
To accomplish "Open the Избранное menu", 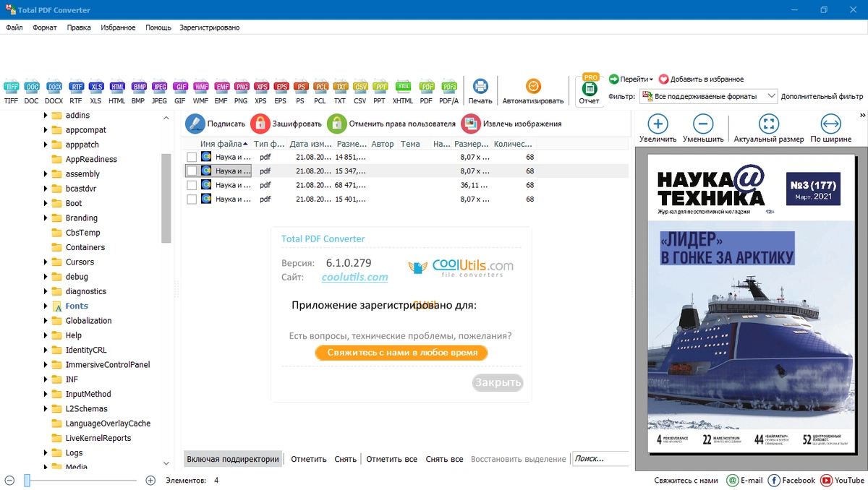I will [x=118, y=27].
